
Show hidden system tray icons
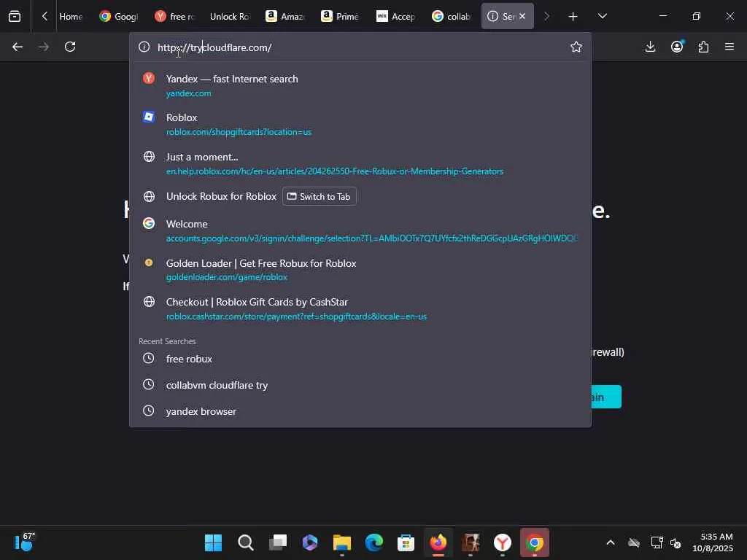[611, 542]
